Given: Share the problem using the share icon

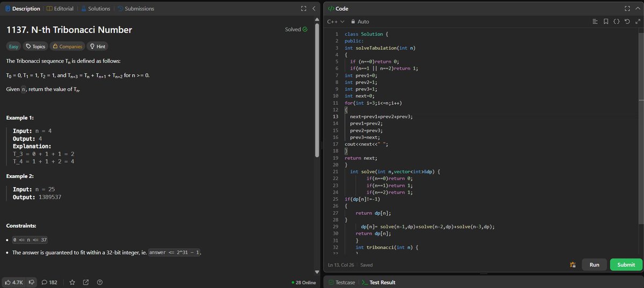Looking at the screenshot, I should coord(86,282).
